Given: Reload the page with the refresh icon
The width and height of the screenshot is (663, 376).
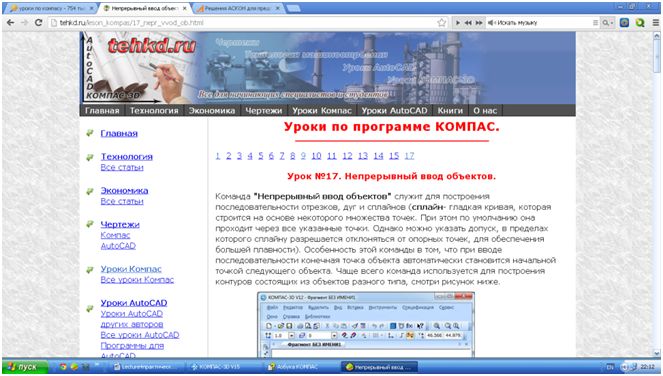Looking at the screenshot, I should [38, 22].
